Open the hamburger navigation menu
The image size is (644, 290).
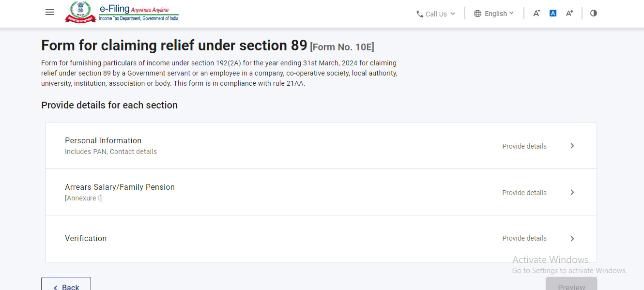(50, 13)
